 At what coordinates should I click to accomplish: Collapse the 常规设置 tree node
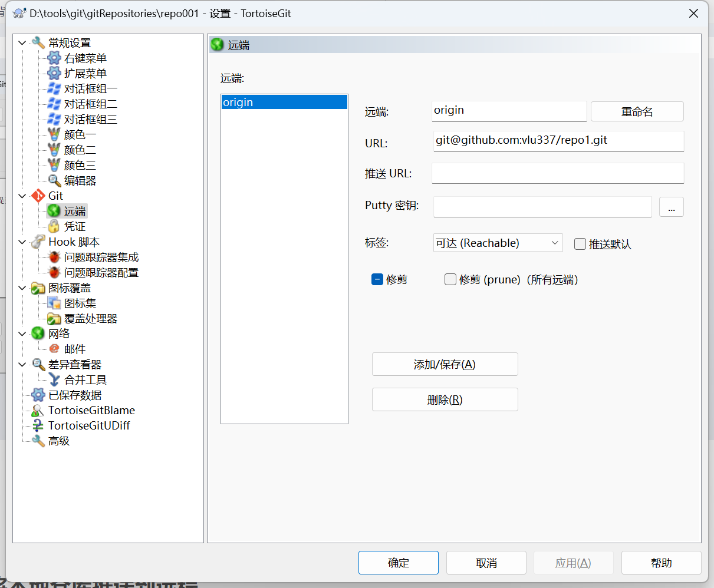(x=22, y=42)
